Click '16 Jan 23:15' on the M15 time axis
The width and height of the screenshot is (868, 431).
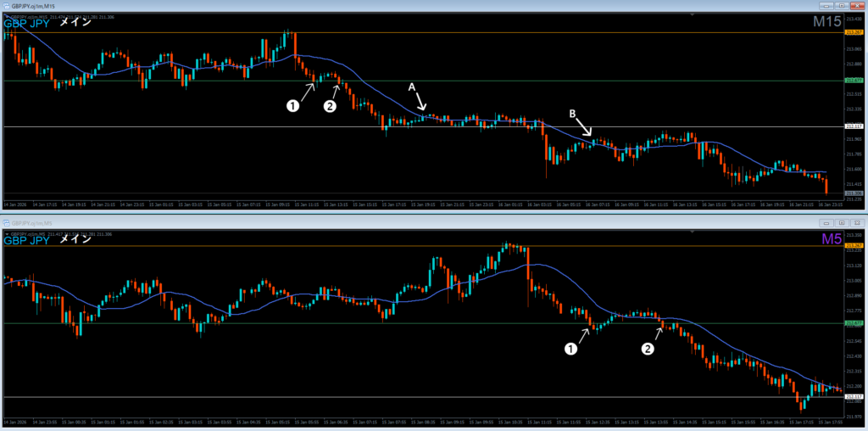829,204
